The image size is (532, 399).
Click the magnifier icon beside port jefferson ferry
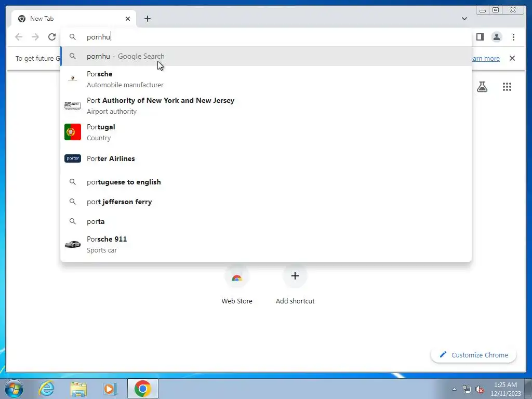point(73,202)
